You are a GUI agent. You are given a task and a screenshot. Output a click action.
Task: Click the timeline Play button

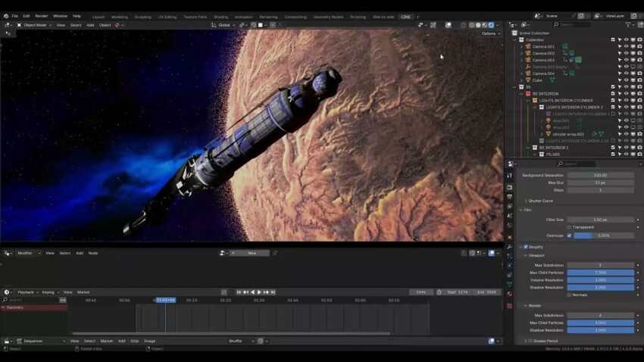[x=259, y=292]
